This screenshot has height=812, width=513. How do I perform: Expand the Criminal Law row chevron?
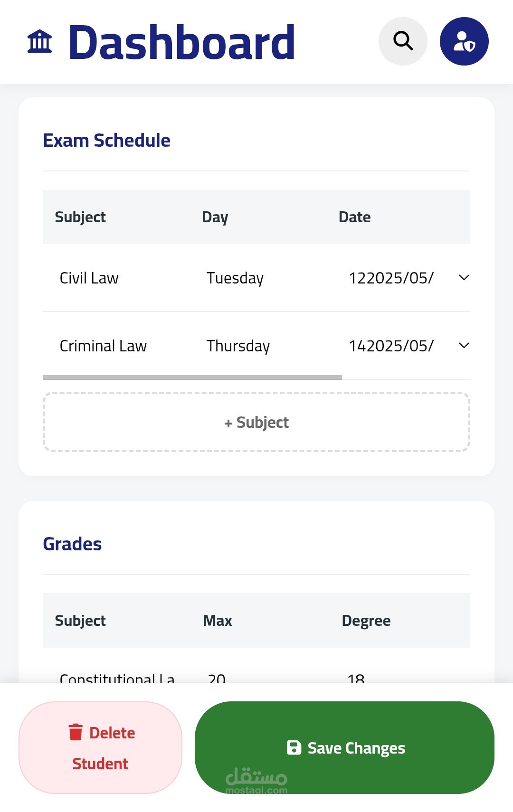click(x=464, y=346)
